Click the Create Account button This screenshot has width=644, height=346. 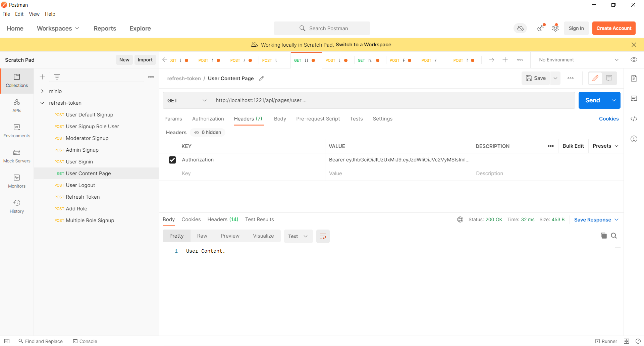coord(614,29)
